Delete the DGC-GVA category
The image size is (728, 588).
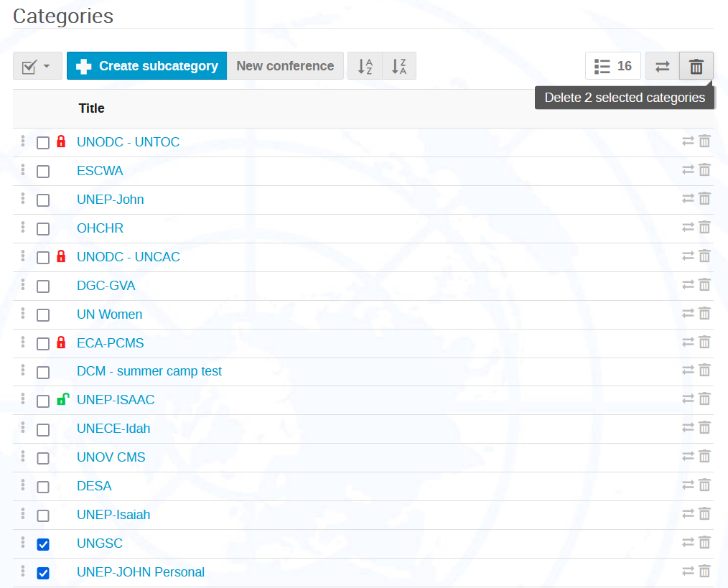tap(705, 285)
